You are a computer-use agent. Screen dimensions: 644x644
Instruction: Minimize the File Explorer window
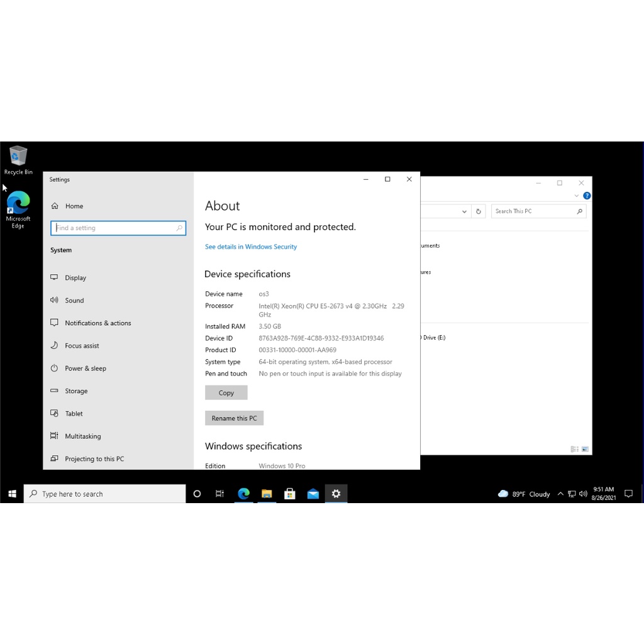click(x=538, y=183)
